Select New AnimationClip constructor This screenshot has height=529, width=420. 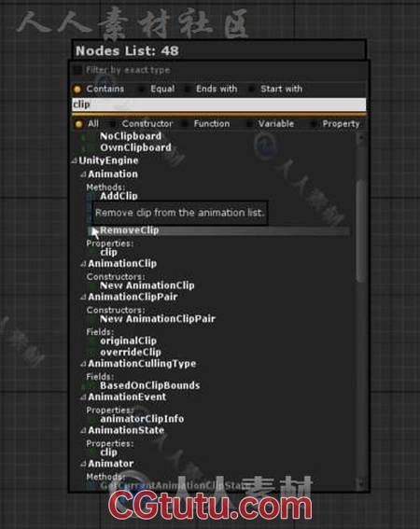pyautogui.click(x=147, y=285)
